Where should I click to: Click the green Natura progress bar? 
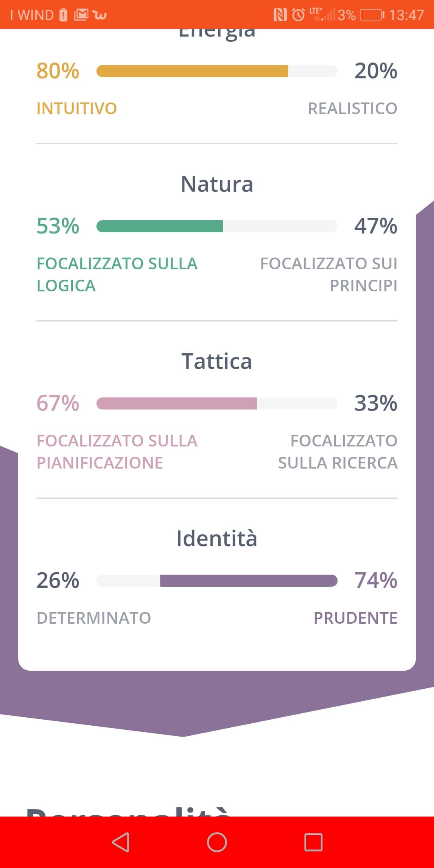pyautogui.click(x=217, y=226)
